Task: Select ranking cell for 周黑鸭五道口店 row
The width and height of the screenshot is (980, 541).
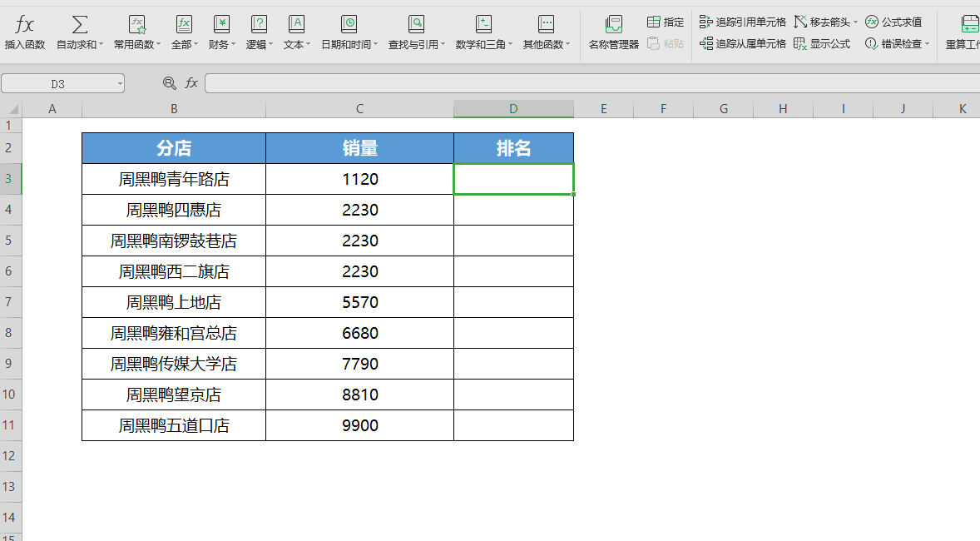Action: (513, 425)
